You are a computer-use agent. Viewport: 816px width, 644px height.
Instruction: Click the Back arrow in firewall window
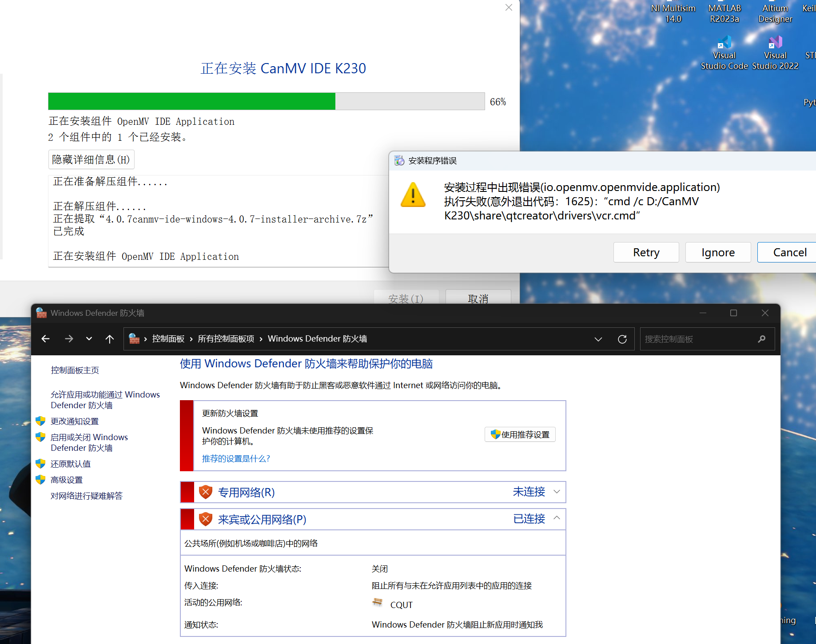coord(45,339)
